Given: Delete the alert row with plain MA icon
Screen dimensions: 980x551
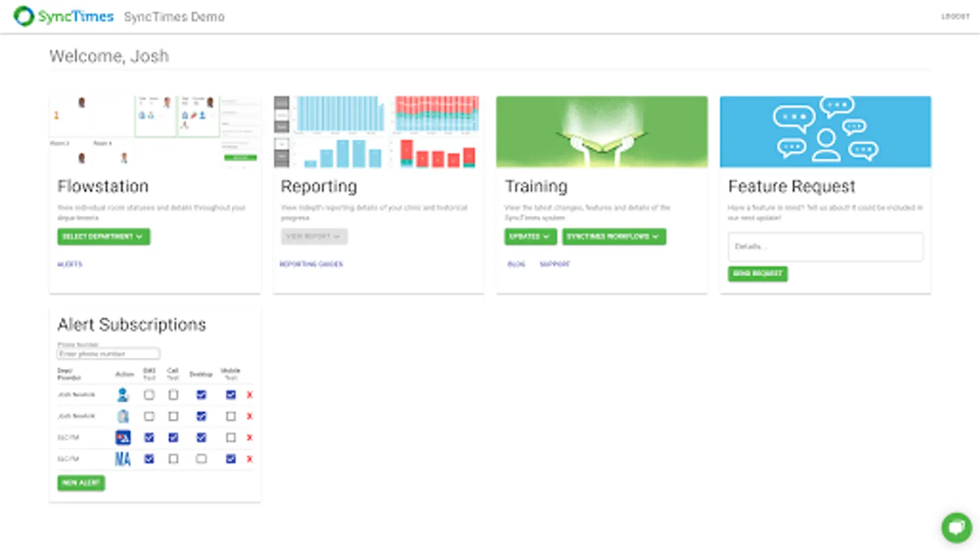Looking at the screenshot, I should pos(249,459).
